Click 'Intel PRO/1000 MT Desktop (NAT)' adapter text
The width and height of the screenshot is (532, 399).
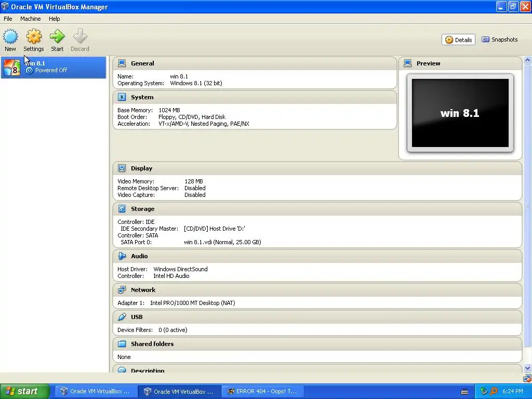click(x=193, y=303)
